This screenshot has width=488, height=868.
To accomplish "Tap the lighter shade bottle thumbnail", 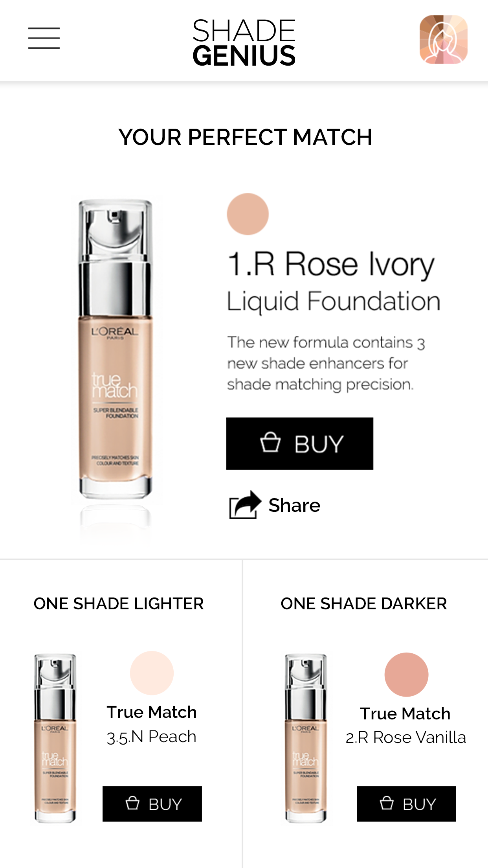I will click(55, 738).
